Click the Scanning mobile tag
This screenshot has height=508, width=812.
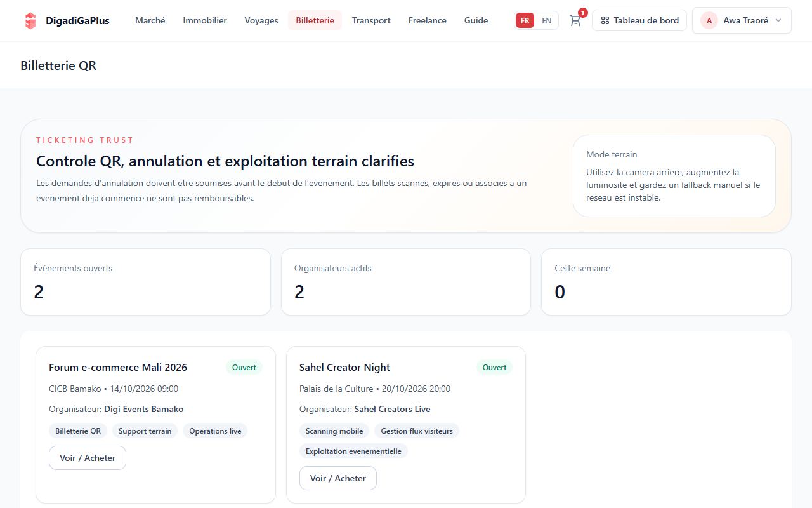coord(334,431)
